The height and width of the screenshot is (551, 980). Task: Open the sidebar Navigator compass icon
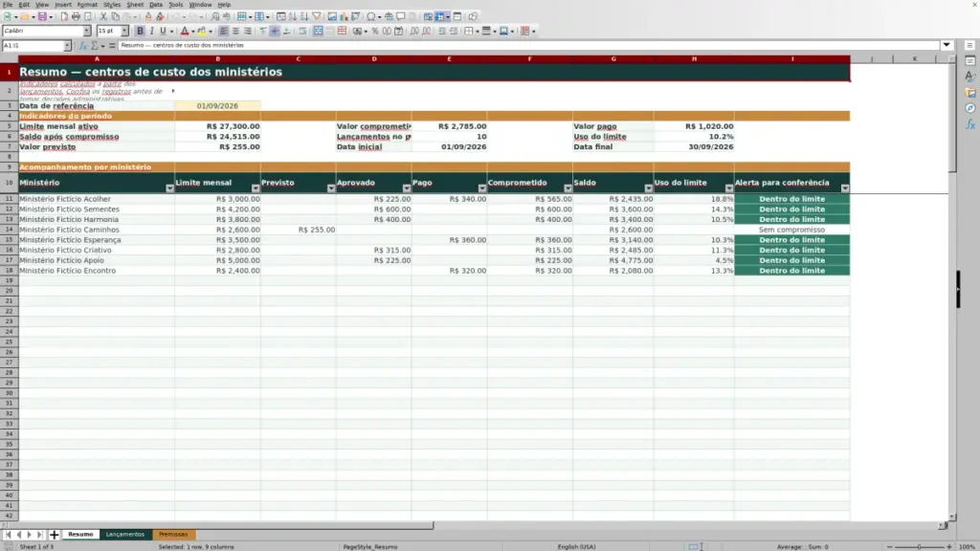point(970,109)
